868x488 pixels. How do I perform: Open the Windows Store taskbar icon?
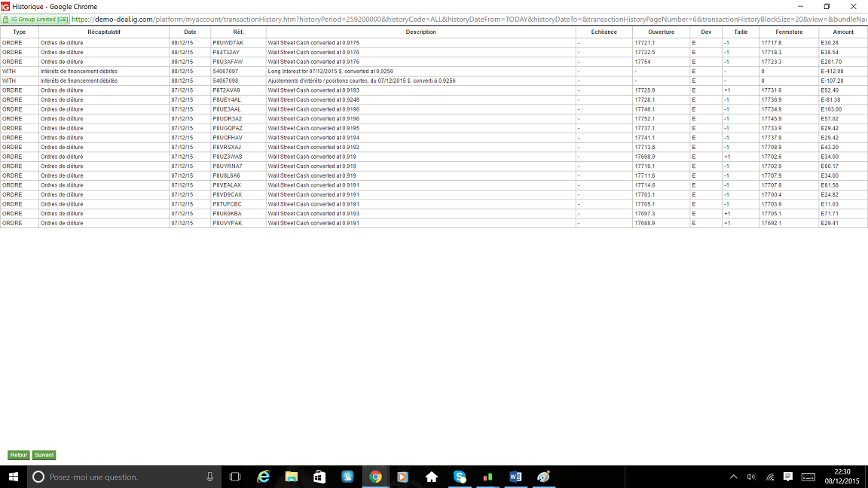coord(319,477)
